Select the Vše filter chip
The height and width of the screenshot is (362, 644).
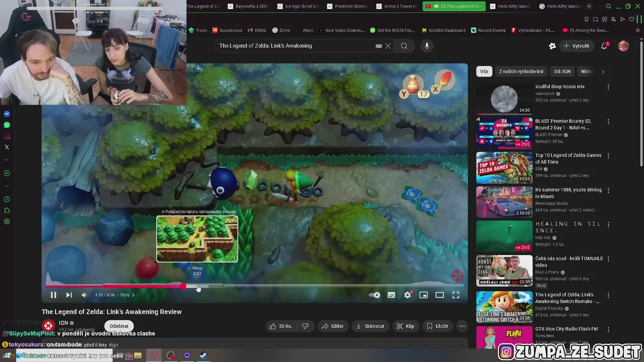click(484, 71)
